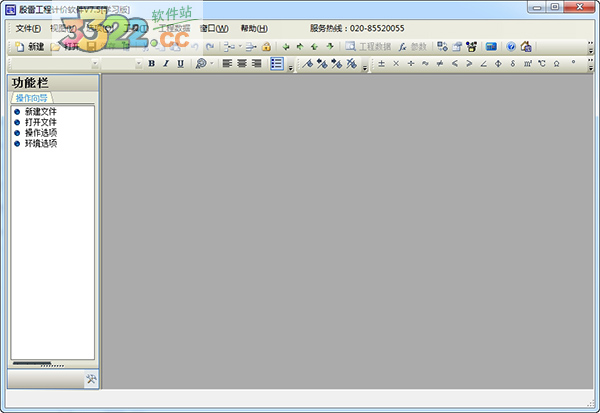Click the tree structure icon in toolbar
This screenshot has height=413, width=600.
pos(229,47)
